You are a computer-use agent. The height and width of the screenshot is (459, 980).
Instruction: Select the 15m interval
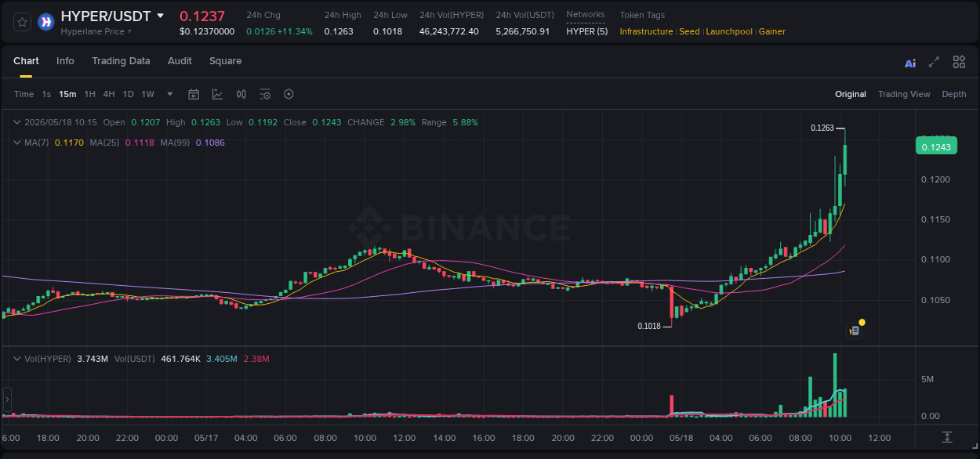(67, 94)
